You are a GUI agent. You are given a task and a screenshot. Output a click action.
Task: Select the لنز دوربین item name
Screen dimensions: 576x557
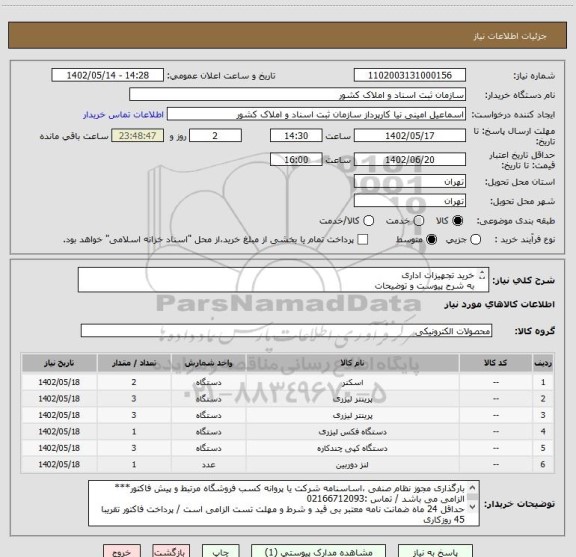[352, 465]
